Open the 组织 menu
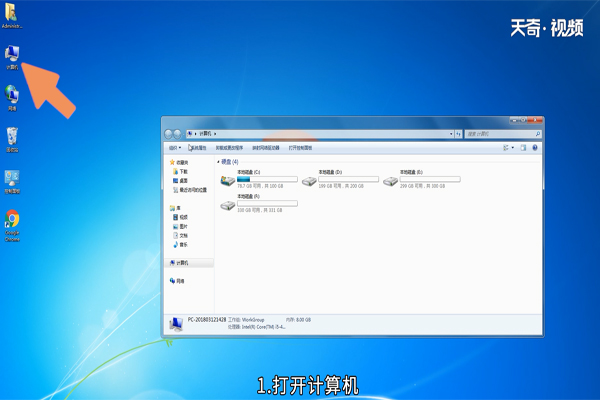The image size is (600, 400). pyautogui.click(x=175, y=148)
